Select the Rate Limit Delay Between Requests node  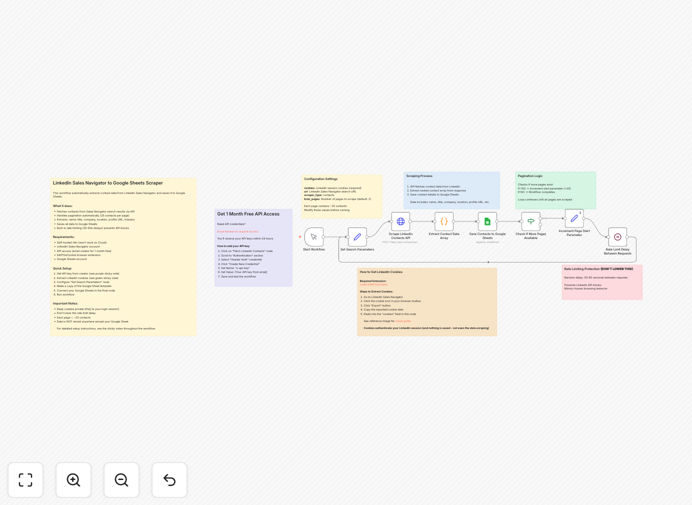point(617,237)
